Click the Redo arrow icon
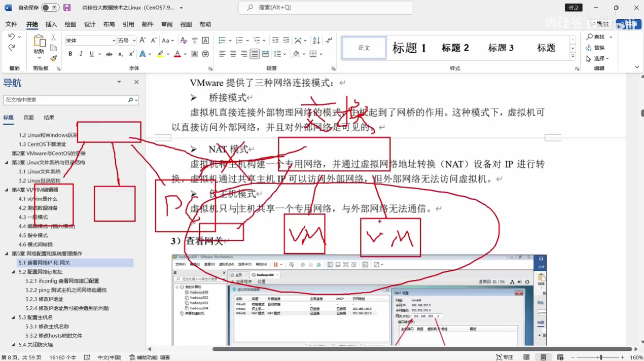The width and height of the screenshot is (644, 361). pyautogui.click(x=11, y=48)
